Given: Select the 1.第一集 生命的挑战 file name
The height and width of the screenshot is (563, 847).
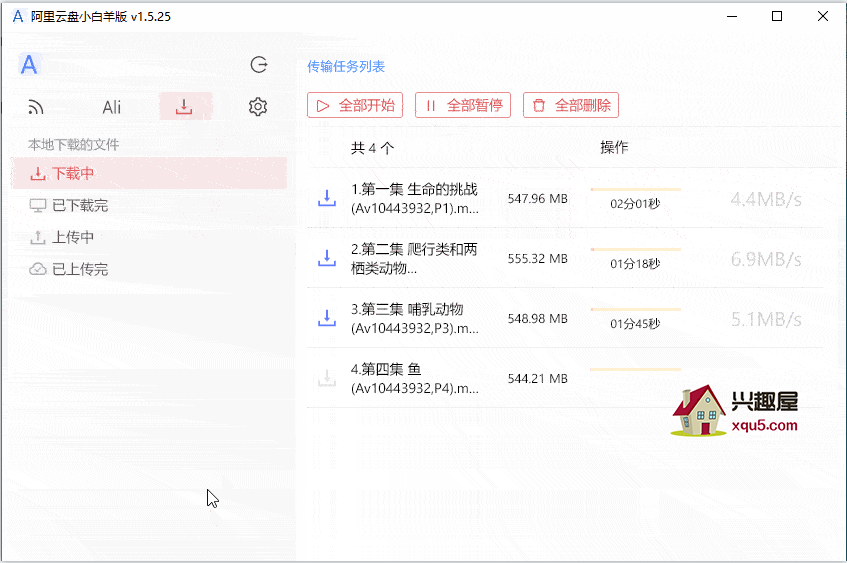Looking at the screenshot, I should [415, 198].
